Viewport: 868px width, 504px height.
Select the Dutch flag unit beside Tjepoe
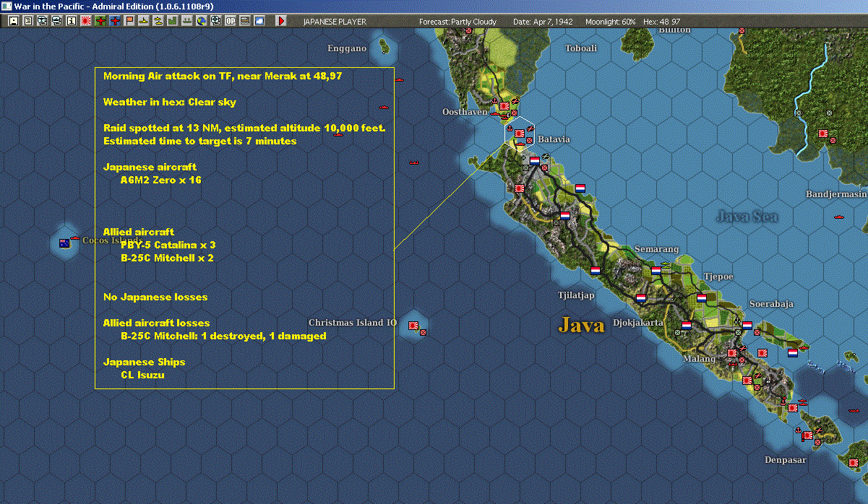(701, 297)
